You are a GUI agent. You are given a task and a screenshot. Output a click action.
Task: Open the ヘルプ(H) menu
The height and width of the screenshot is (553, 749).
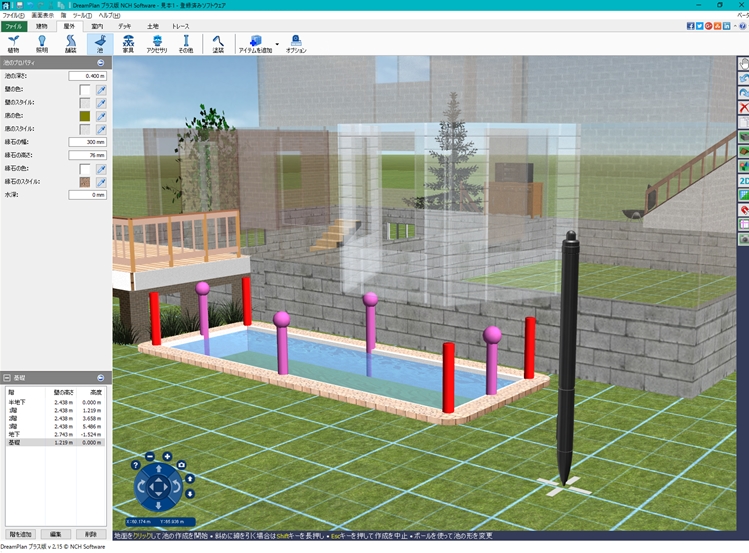point(109,15)
